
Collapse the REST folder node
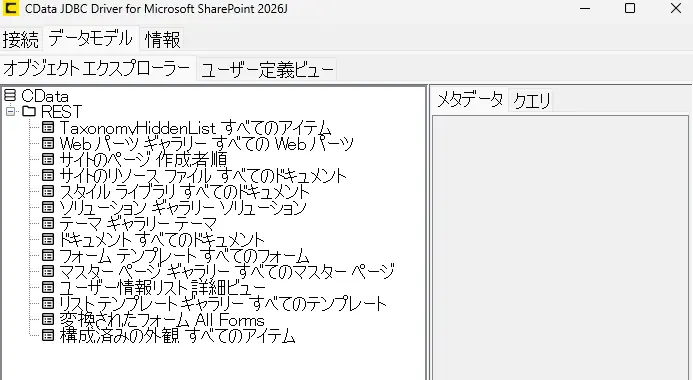tap(11, 111)
